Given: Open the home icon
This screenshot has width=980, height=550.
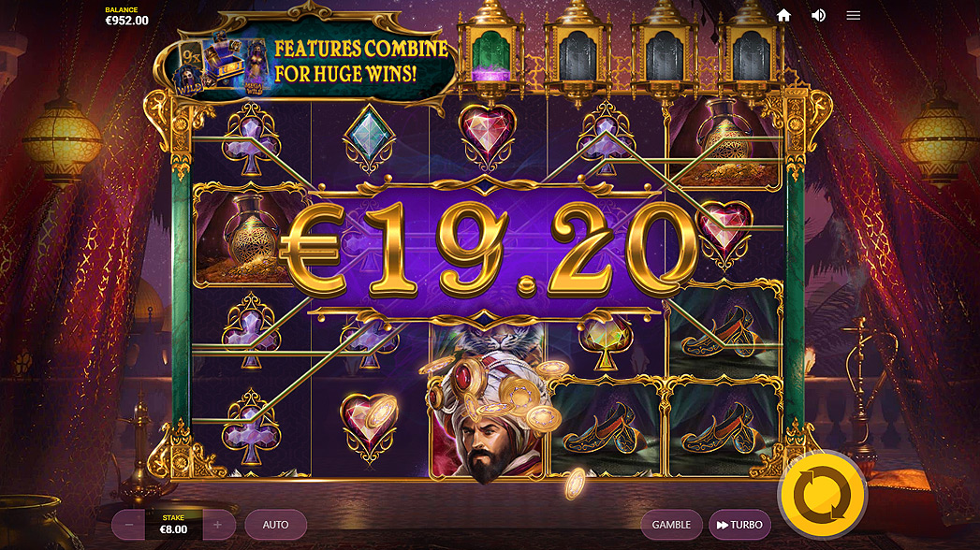Looking at the screenshot, I should pos(783,16).
